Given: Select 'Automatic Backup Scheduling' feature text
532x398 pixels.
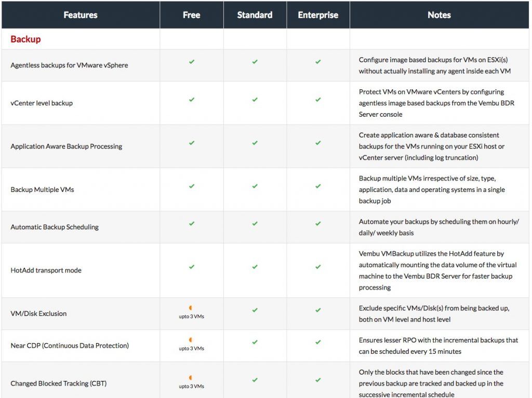Looking at the screenshot, I should [54, 227].
